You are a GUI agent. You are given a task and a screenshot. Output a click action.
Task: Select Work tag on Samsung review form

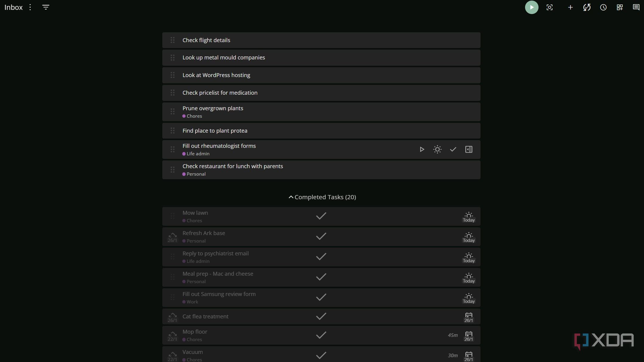[190, 302]
